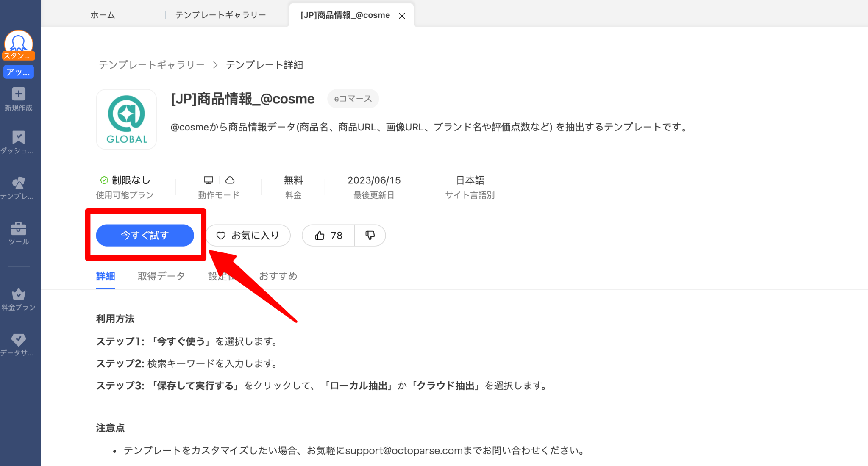868x466 pixels.
Task: Click the green 制限なし checkmark icon
Action: click(104, 180)
